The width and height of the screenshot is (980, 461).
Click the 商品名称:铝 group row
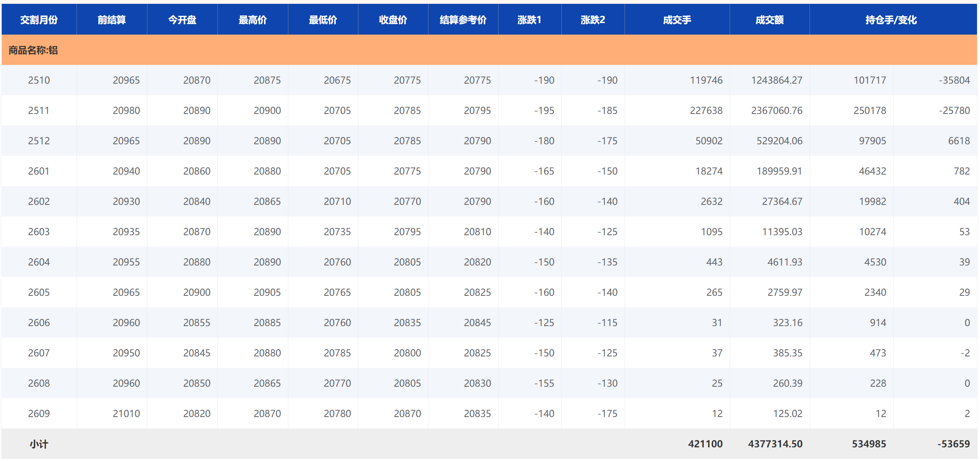[33, 50]
